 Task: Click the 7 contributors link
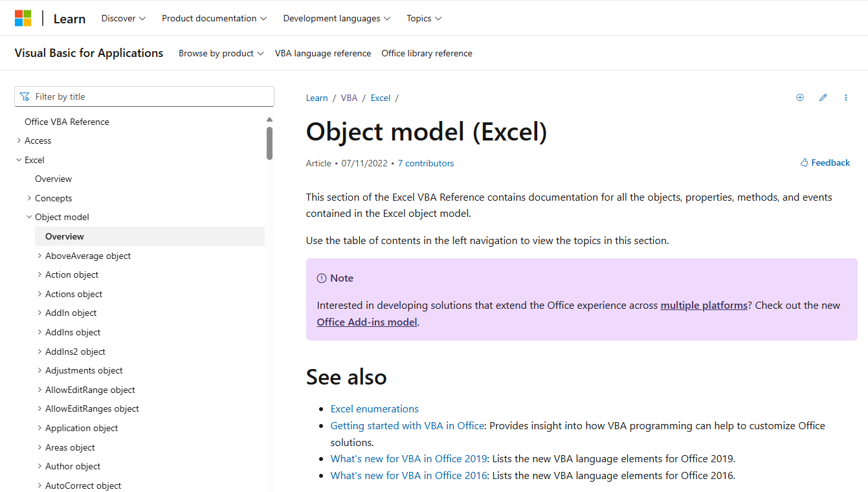[x=426, y=163]
